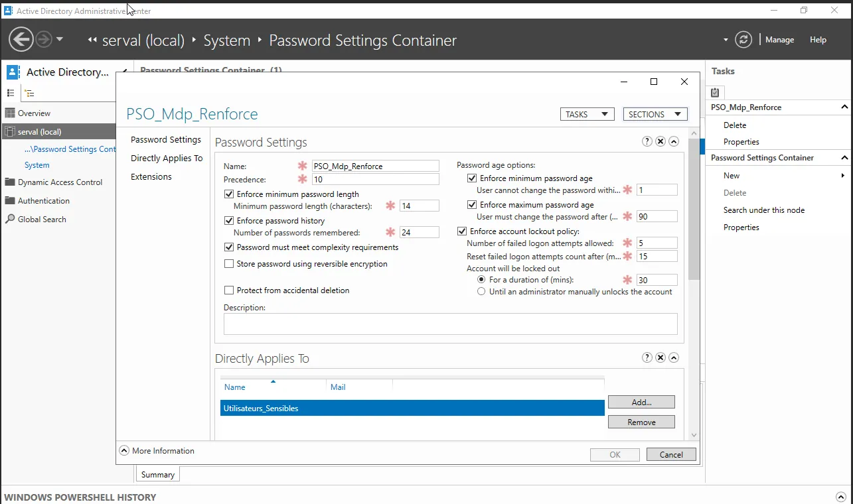Select the serval (local) node

click(x=60, y=132)
